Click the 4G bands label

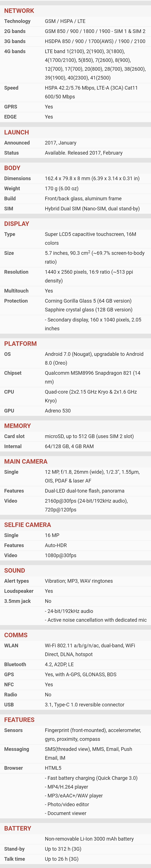pyautogui.click(x=15, y=52)
